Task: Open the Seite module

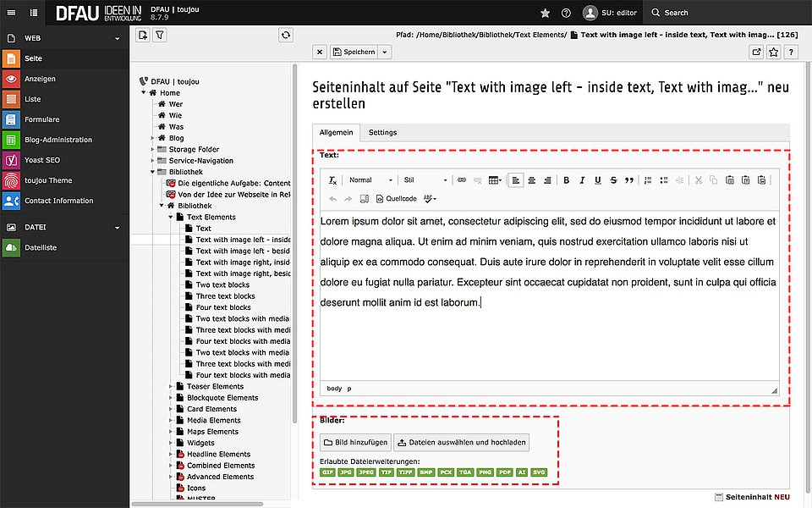Action: [x=64, y=58]
